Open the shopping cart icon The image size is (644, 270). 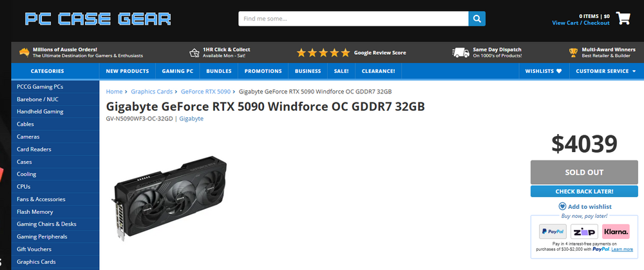tap(623, 18)
